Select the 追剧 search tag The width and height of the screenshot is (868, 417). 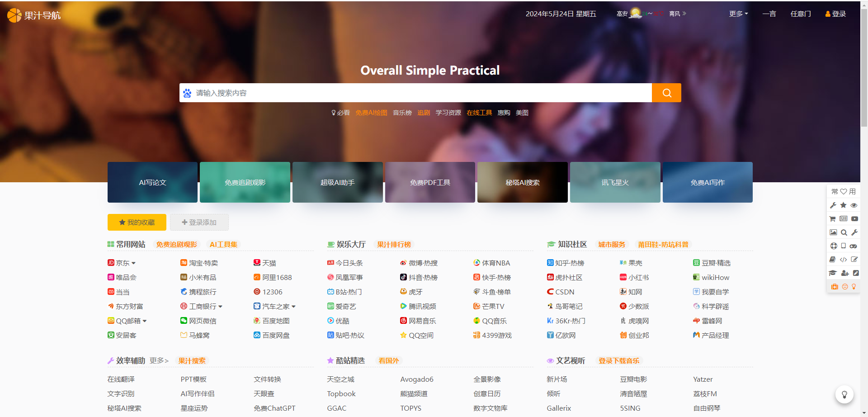(424, 113)
